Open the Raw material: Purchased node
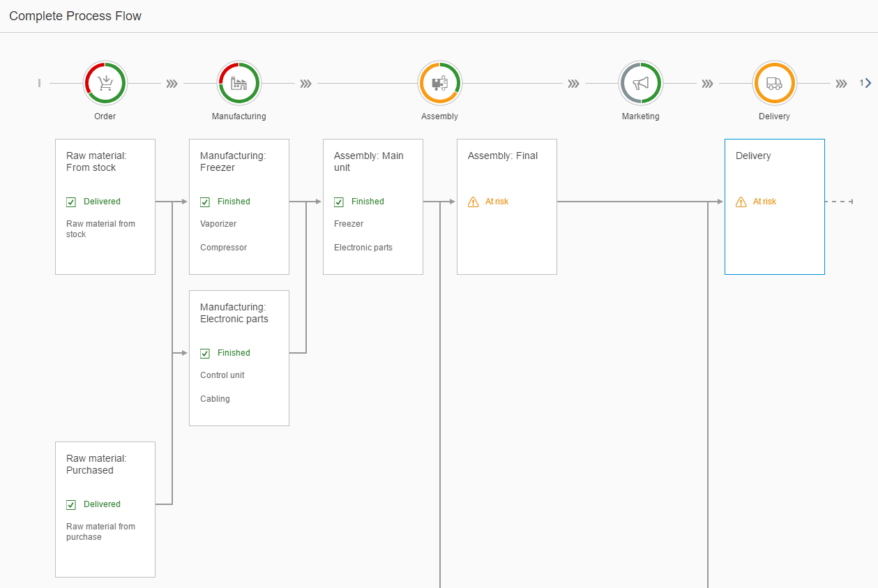 click(105, 509)
